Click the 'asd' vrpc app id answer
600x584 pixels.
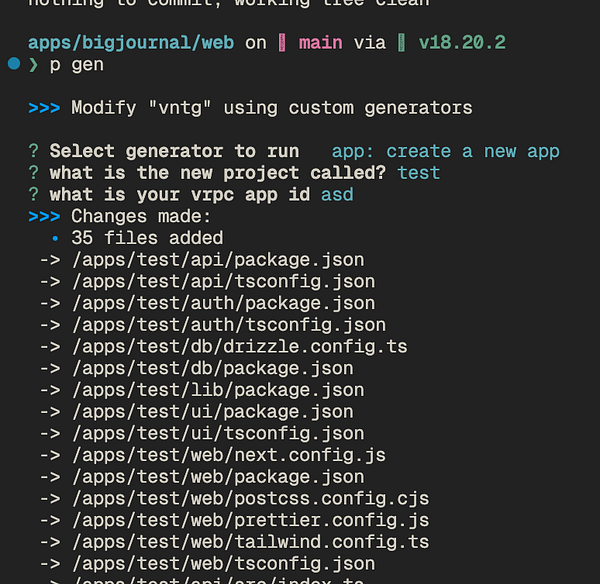(x=337, y=194)
